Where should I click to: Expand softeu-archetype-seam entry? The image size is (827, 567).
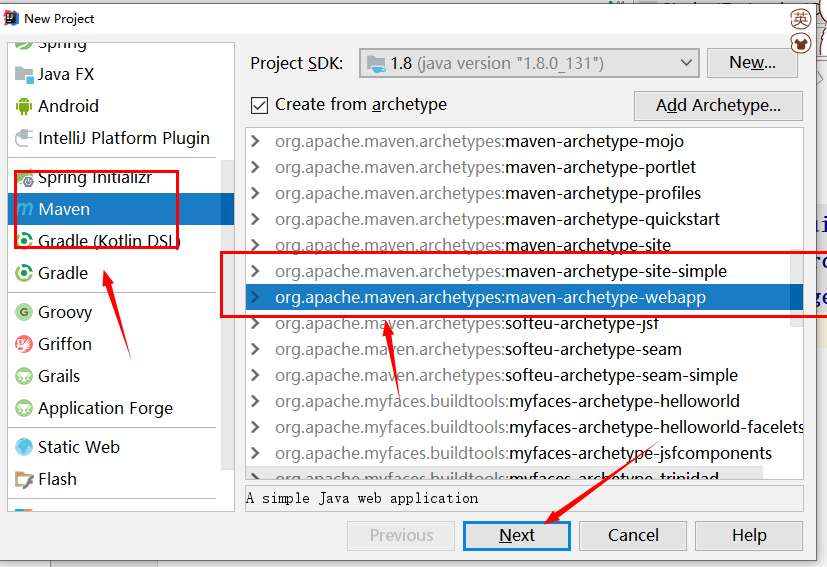256,349
